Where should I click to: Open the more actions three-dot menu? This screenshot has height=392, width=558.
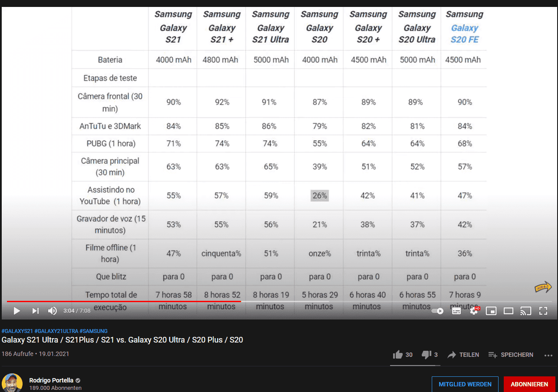(x=548, y=355)
